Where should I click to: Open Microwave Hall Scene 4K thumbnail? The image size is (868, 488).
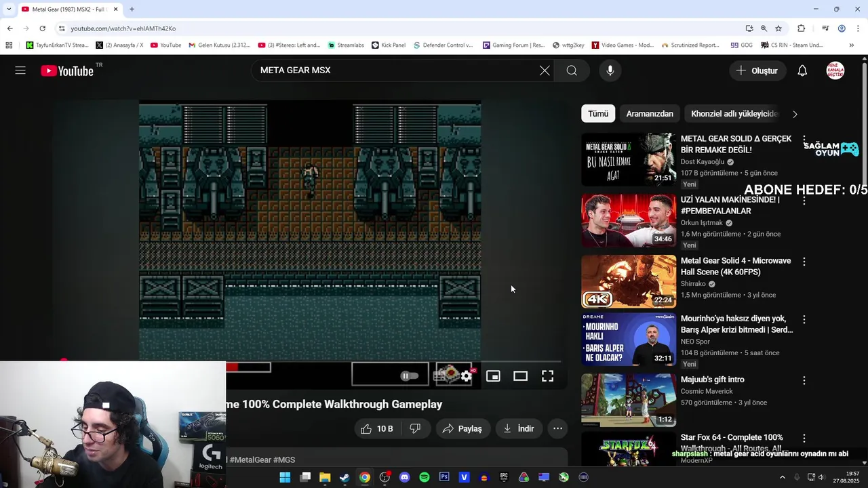pos(629,281)
